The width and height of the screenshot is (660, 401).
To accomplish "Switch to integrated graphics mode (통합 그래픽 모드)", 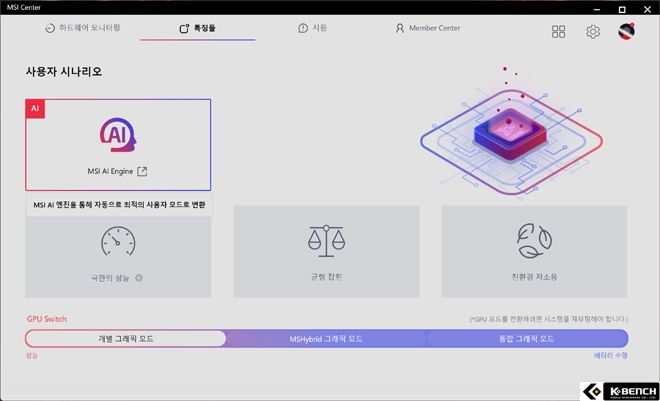I will [x=527, y=339].
